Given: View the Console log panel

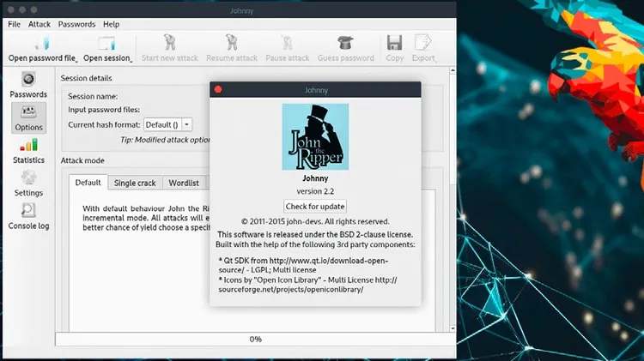Looking at the screenshot, I should coord(28,215).
